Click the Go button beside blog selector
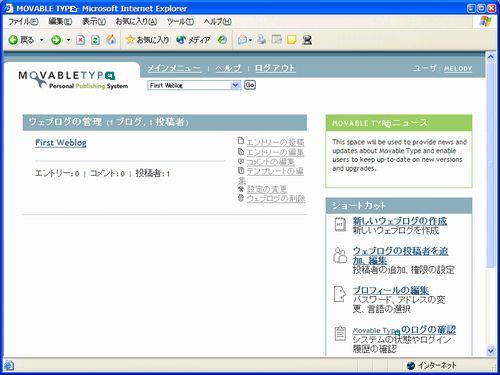This screenshot has height=375, width=500. [250, 85]
